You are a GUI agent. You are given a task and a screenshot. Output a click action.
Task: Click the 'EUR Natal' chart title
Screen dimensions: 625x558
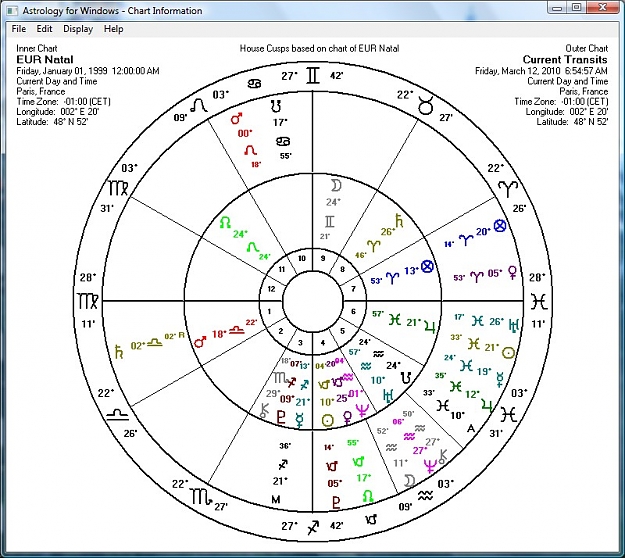pos(45,60)
